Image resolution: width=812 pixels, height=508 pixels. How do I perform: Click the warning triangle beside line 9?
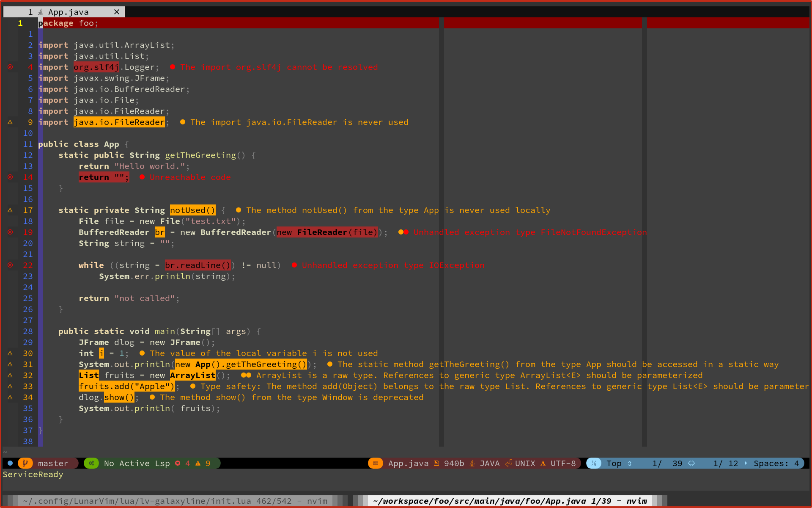coord(10,122)
